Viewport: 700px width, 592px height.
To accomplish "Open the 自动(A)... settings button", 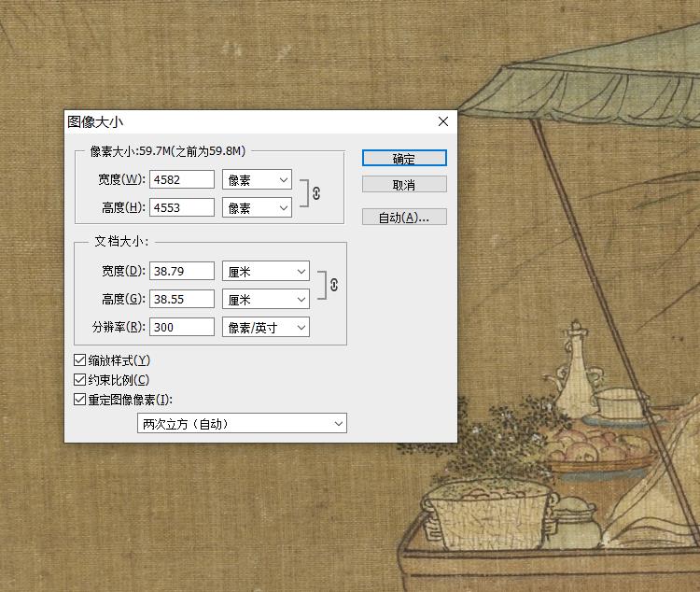I will pyautogui.click(x=404, y=218).
